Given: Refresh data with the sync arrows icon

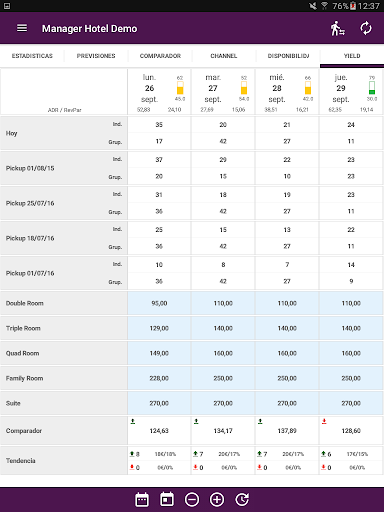Looking at the screenshot, I should [366, 28].
